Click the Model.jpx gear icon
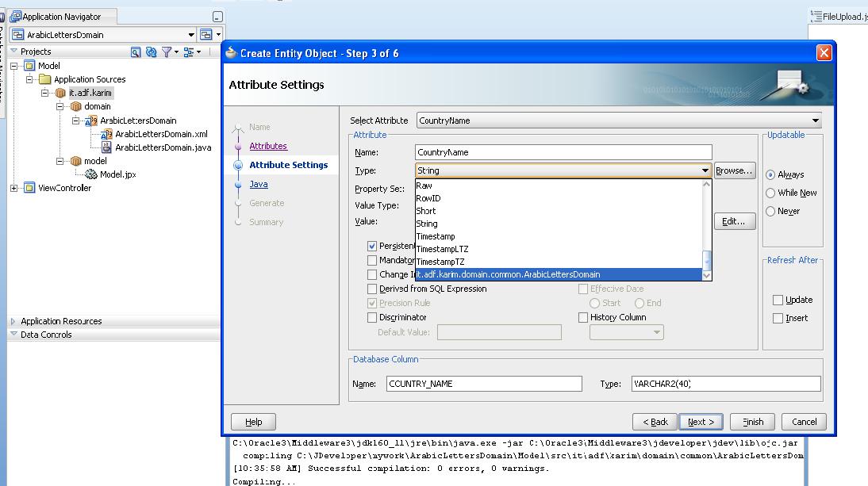Screen dimensions: 868x486 point(91,174)
